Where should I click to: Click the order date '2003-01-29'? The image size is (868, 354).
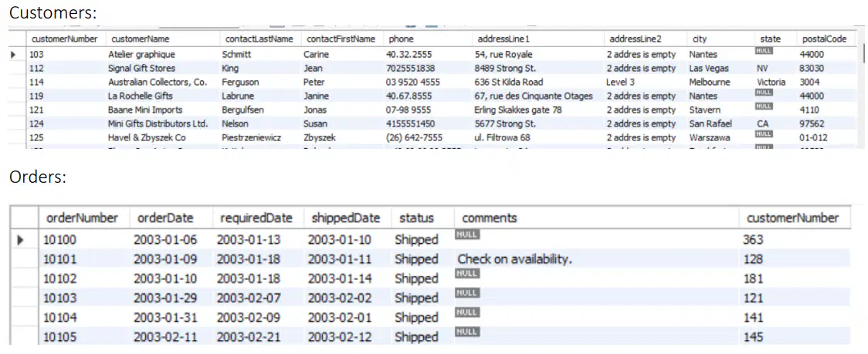(165, 298)
